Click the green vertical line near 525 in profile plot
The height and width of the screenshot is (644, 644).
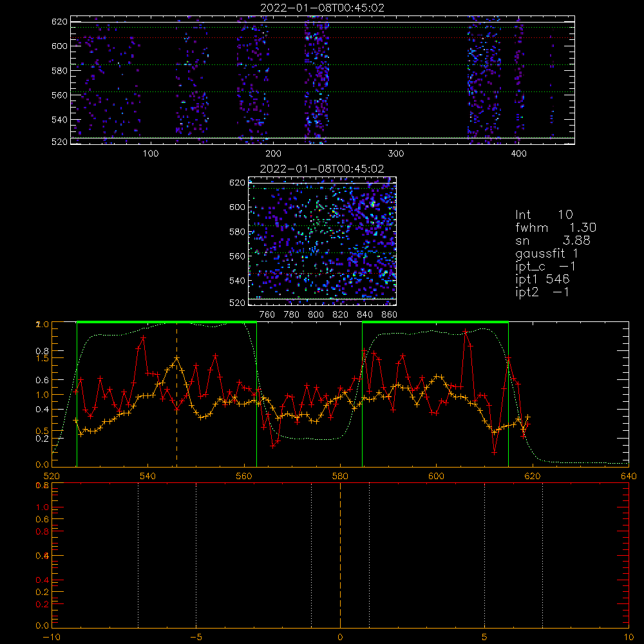77,394
